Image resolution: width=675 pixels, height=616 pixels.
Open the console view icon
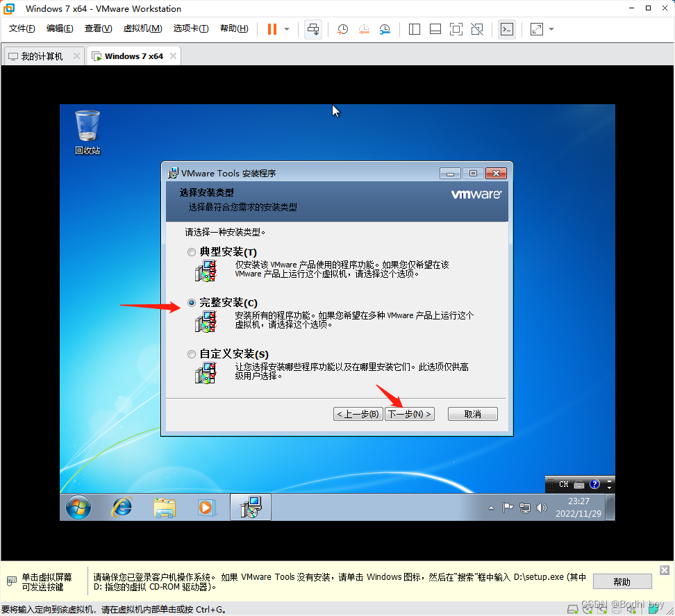[507, 29]
